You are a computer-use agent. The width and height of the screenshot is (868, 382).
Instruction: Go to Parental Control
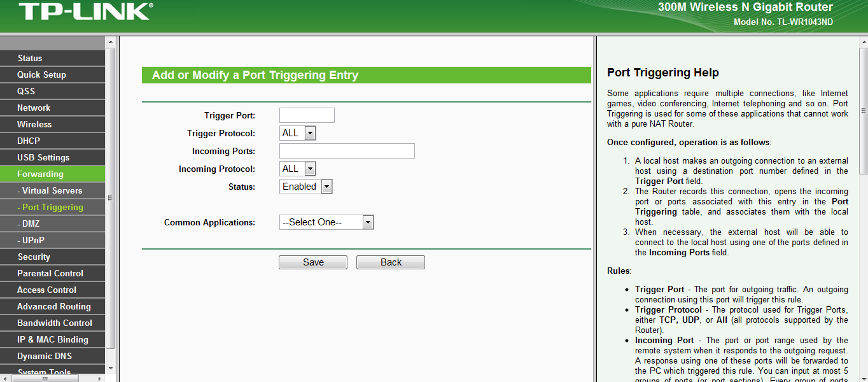coord(52,273)
